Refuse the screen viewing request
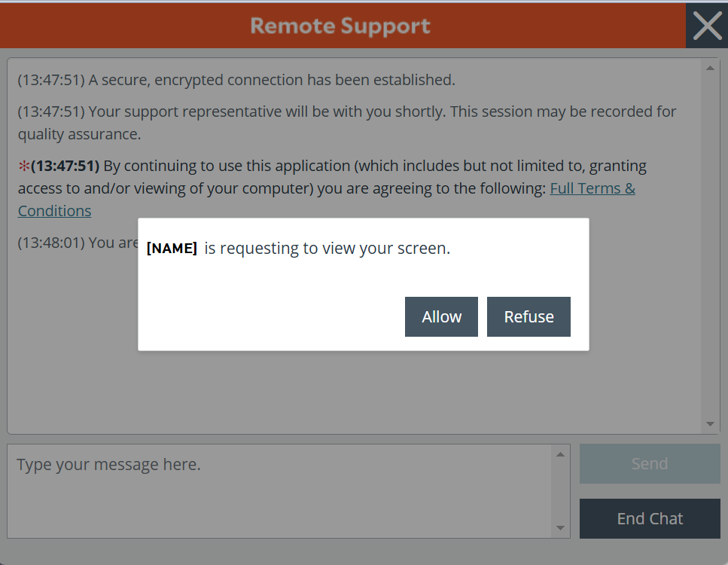Screen dimensions: 728x565 (528, 316)
